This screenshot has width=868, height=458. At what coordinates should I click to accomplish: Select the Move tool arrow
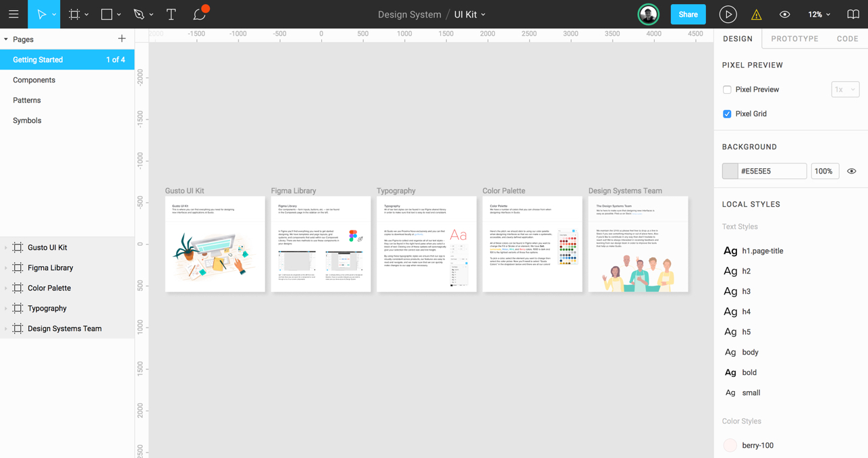tap(41, 14)
